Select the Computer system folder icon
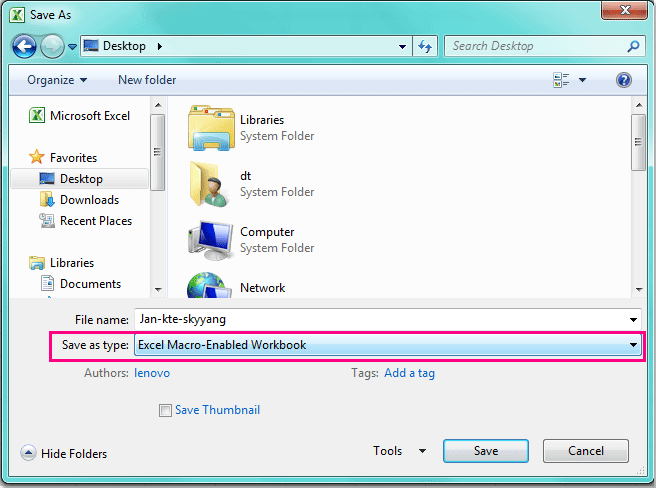 coord(210,240)
